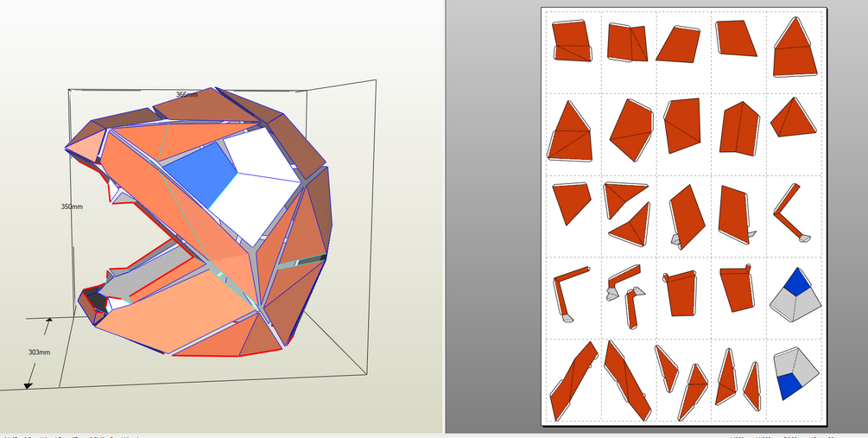
Task: Select the 366mm width dimension label
Action: click(x=187, y=95)
